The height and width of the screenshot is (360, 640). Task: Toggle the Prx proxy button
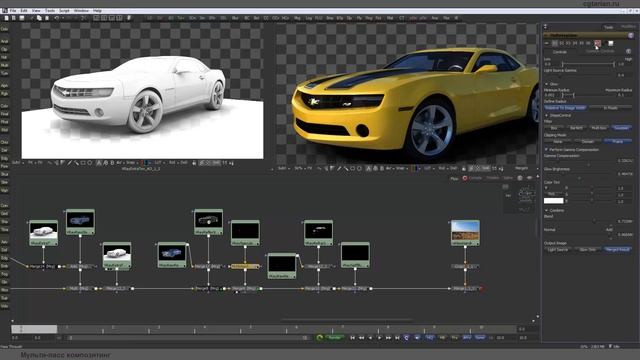[454, 338]
